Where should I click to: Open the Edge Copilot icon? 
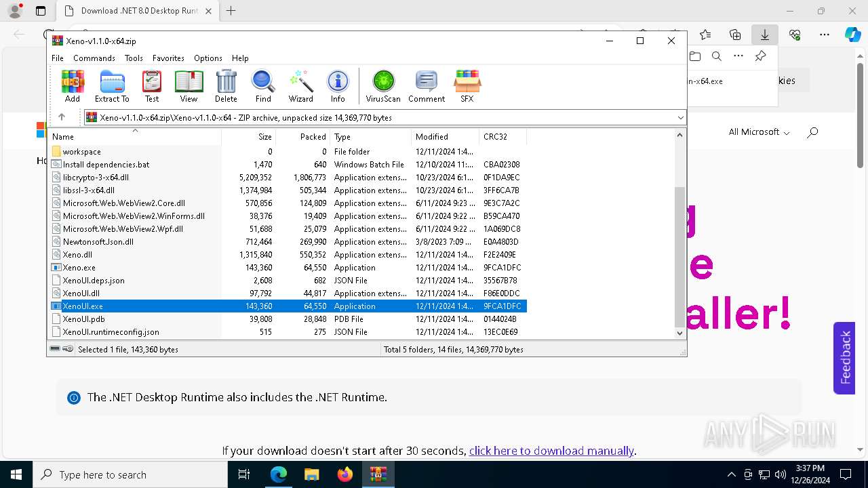(x=852, y=35)
